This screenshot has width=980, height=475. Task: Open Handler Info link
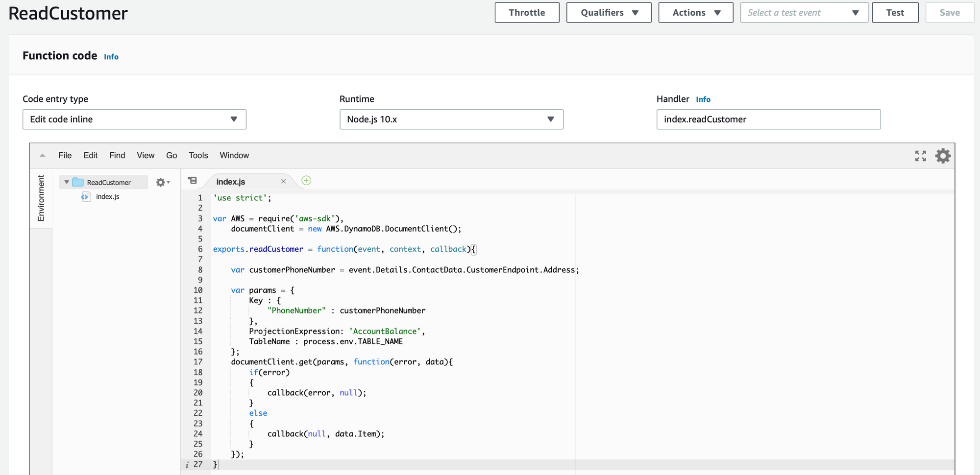pyautogui.click(x=703, y=99)
